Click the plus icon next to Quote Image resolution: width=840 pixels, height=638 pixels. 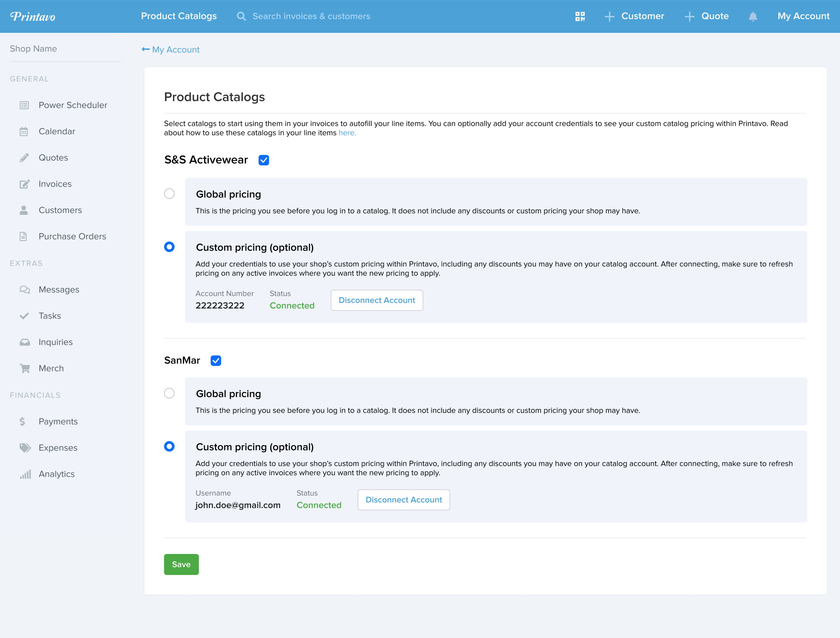(x=690, y=16)
